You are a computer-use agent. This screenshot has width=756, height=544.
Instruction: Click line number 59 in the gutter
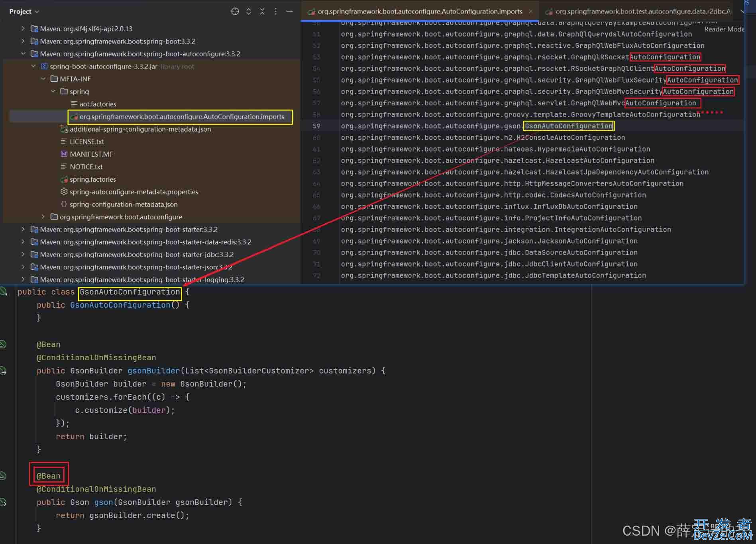[x=316, y=126]
